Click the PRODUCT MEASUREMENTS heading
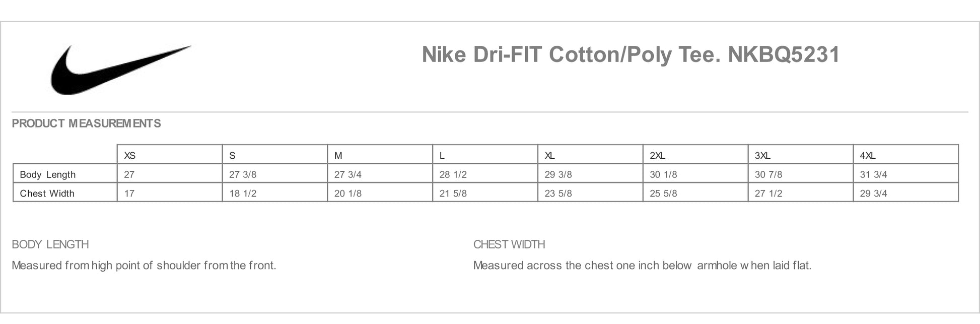 pos(86,123)
